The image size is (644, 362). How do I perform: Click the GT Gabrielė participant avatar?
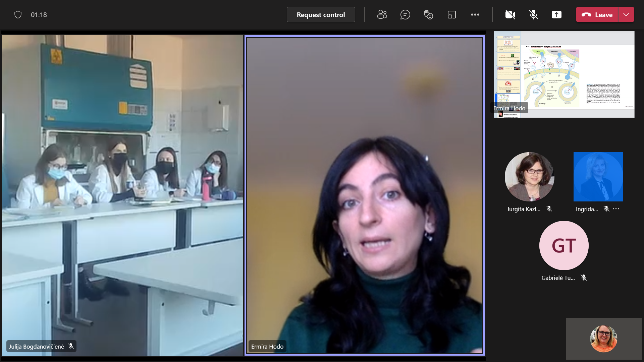tap(564, 245)
